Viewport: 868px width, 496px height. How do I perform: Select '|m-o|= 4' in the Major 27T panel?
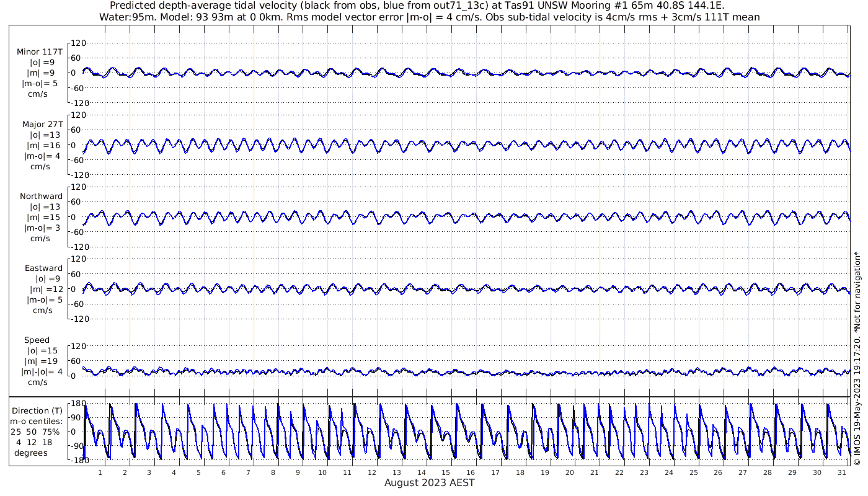(41, 156)
